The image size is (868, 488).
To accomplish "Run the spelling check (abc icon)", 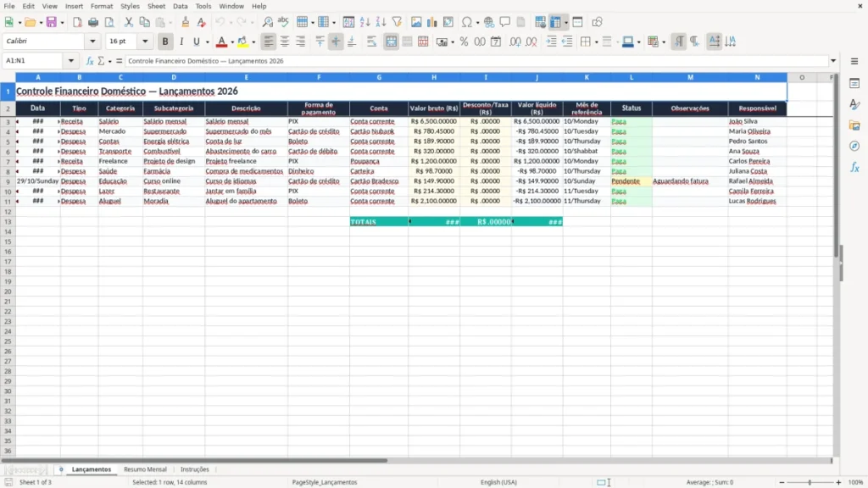I will (283, 22).
